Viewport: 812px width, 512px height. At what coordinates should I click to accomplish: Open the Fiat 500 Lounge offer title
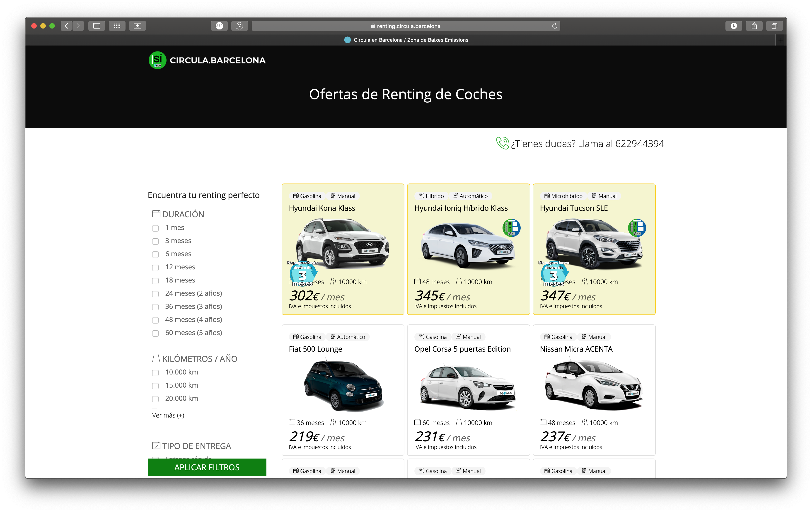coord(315,349)
